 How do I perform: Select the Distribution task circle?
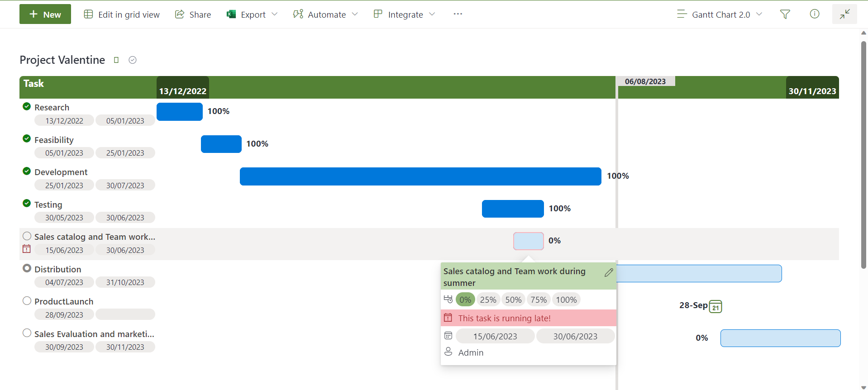click(27, 268)
